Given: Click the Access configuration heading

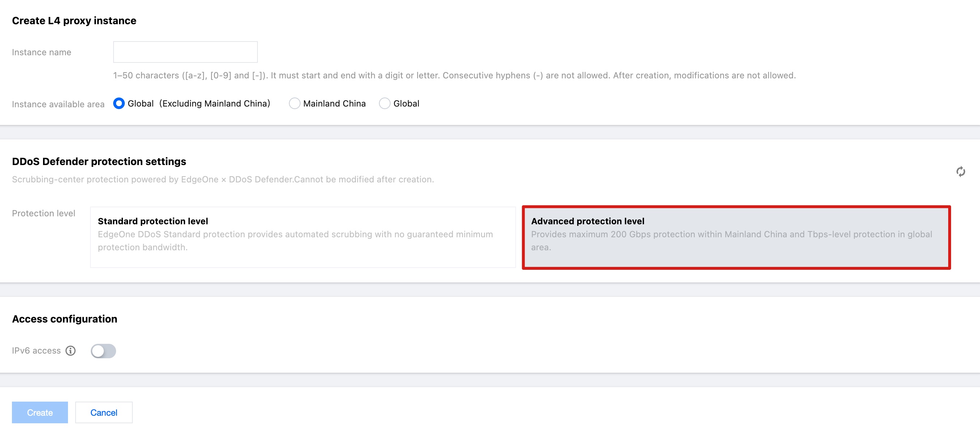Looking at the screenshot, I should click(x=64, y=319).
